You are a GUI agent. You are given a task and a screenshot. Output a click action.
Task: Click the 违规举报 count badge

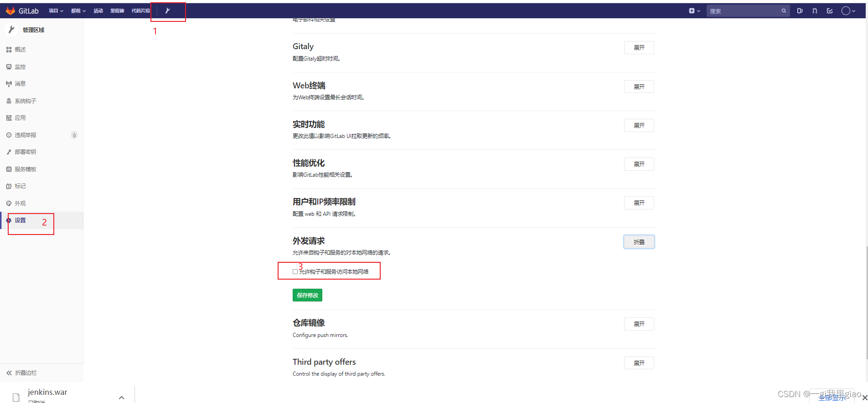(x=74, y=135)
